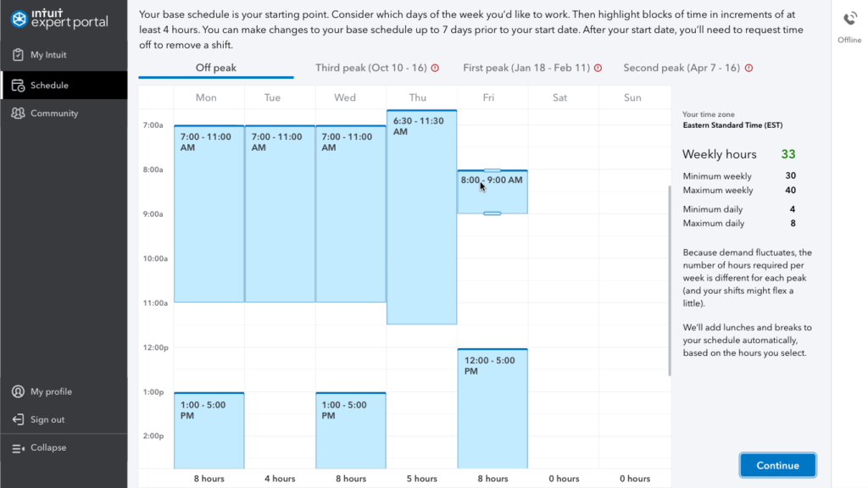The height and width of the screenshot is (488, 868).
Task: Click the bottom resize handle of Friday 8:00 shift
Action: click(x=492, y=213)
